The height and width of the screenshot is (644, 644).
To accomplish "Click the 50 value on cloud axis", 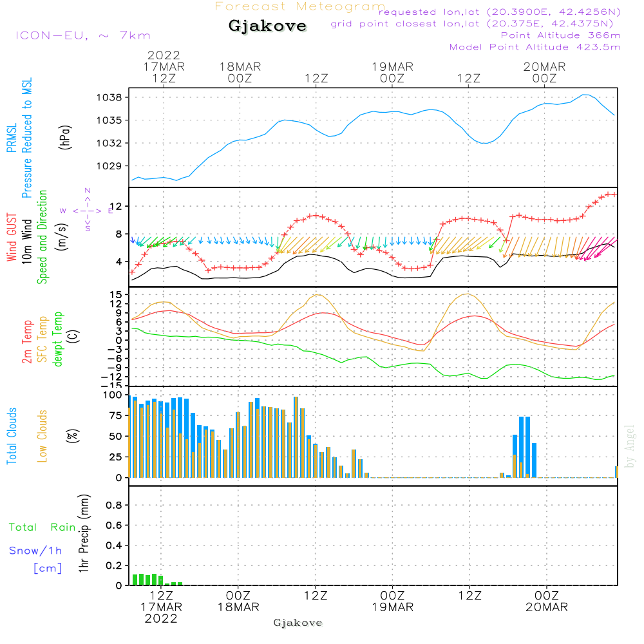I will pos(116,437).
